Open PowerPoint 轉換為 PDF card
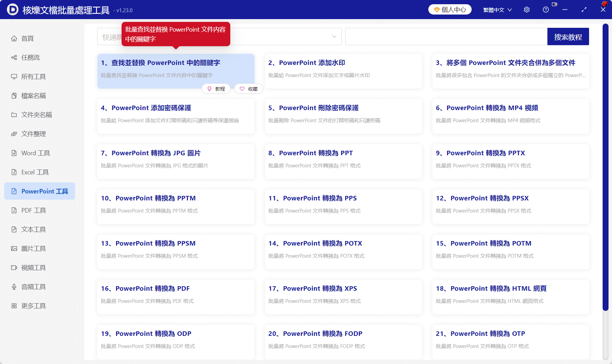 click(176, 297)
